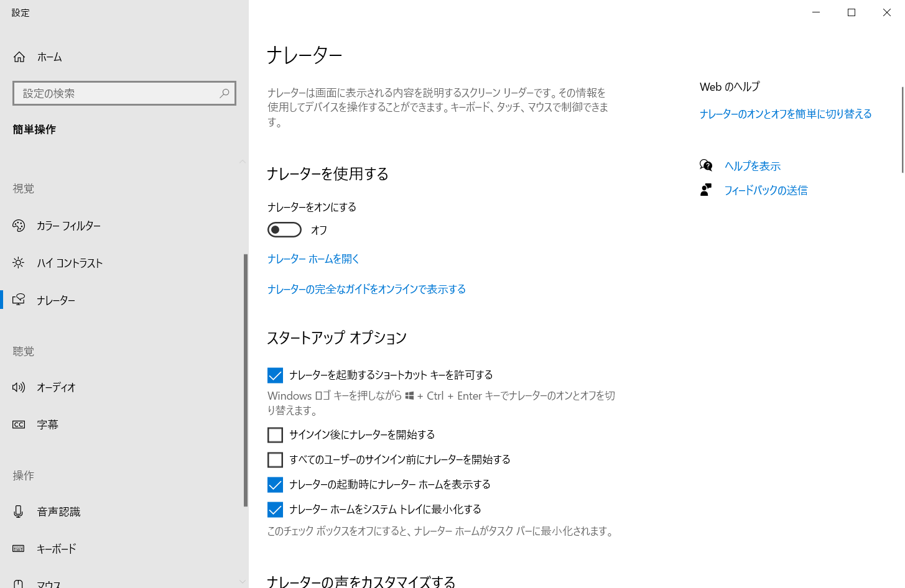The width and height of the screenshot is (905, 588).
Task: Check サインイン後にナレーターを開始する
Action: click(x=275, y=435)
